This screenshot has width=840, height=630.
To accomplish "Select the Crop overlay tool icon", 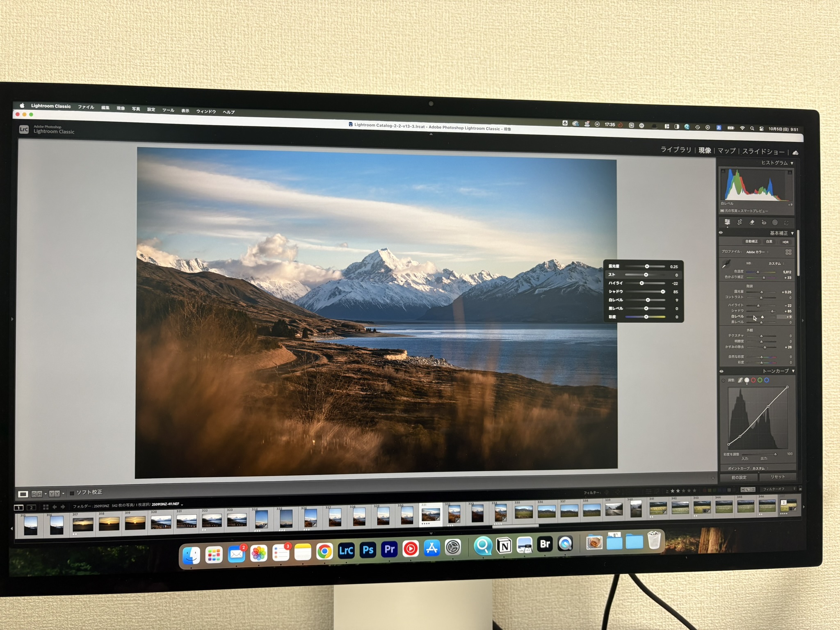I will click(x=740, y=222).
